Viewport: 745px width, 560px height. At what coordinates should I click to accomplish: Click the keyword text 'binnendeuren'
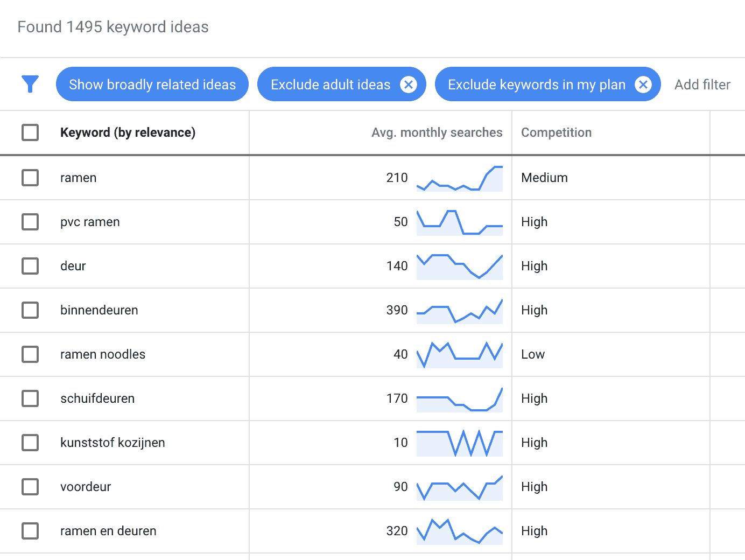[99, 310]
